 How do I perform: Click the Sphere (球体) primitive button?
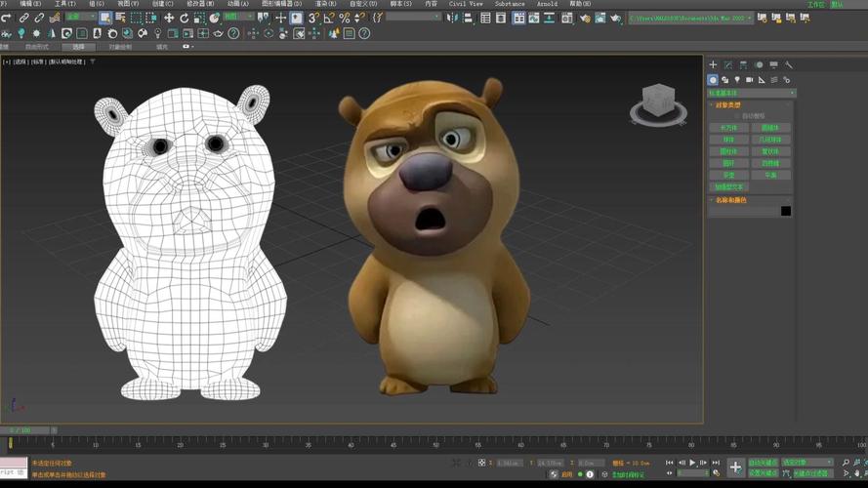point(729,140)
